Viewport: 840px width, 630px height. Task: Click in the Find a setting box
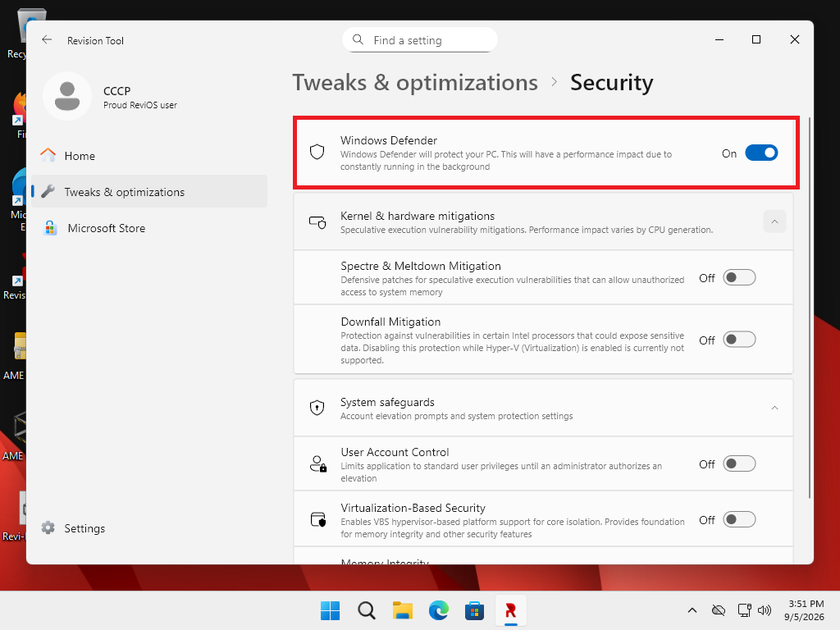(420, 39)
